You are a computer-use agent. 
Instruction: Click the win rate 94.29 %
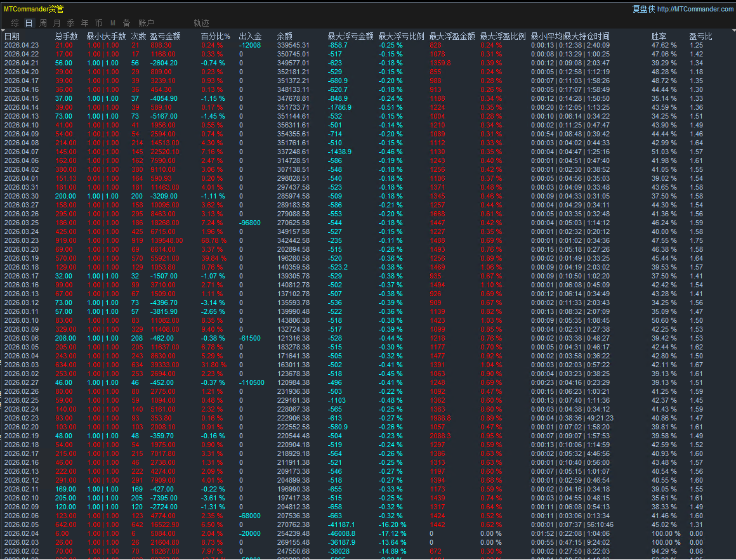[664, 552]
